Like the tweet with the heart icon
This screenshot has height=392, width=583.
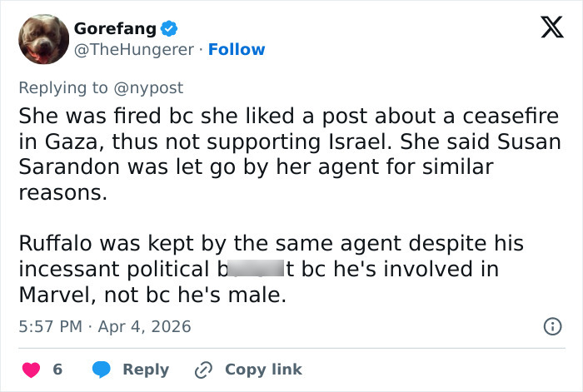(30, 369)
